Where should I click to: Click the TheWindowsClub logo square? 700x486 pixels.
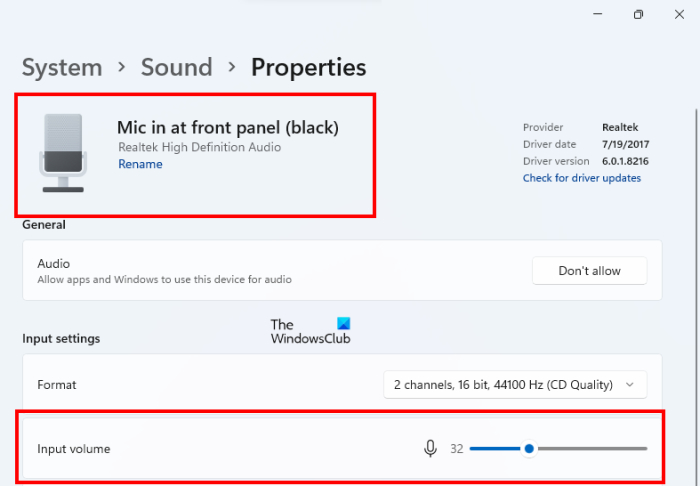pos(344,324)
